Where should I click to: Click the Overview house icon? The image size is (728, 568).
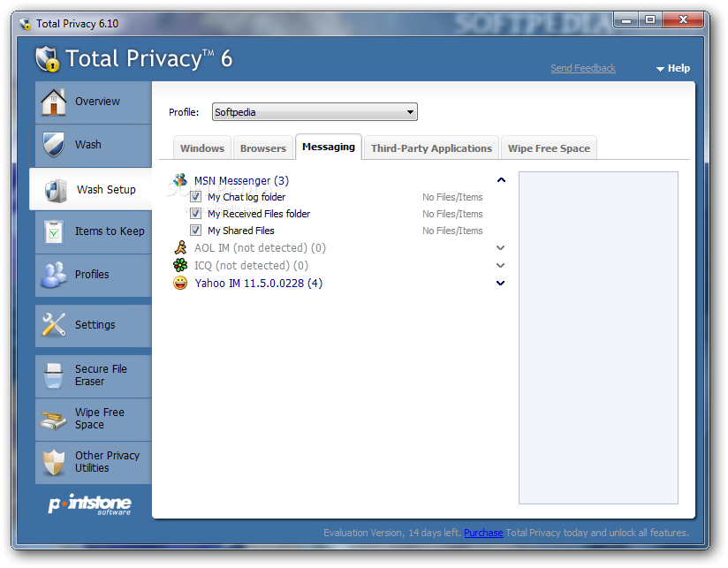tap(53, 102)
